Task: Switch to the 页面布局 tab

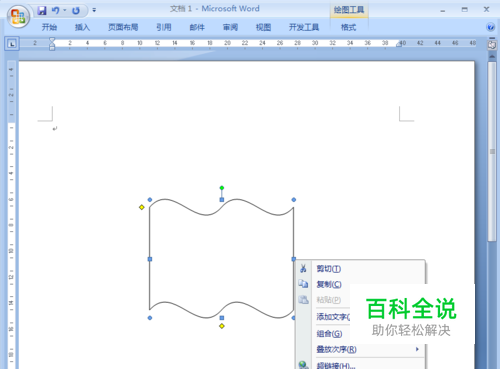Action: click(123, 27)
